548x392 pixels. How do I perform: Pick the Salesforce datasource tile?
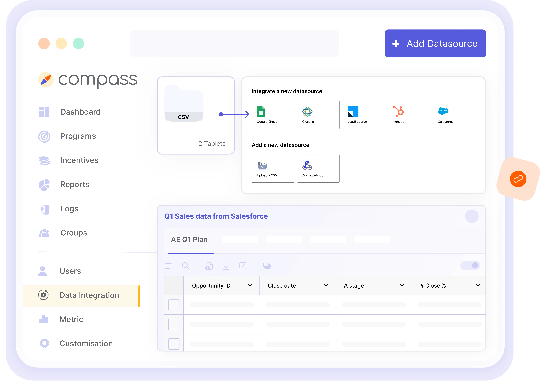click(454, 115)
